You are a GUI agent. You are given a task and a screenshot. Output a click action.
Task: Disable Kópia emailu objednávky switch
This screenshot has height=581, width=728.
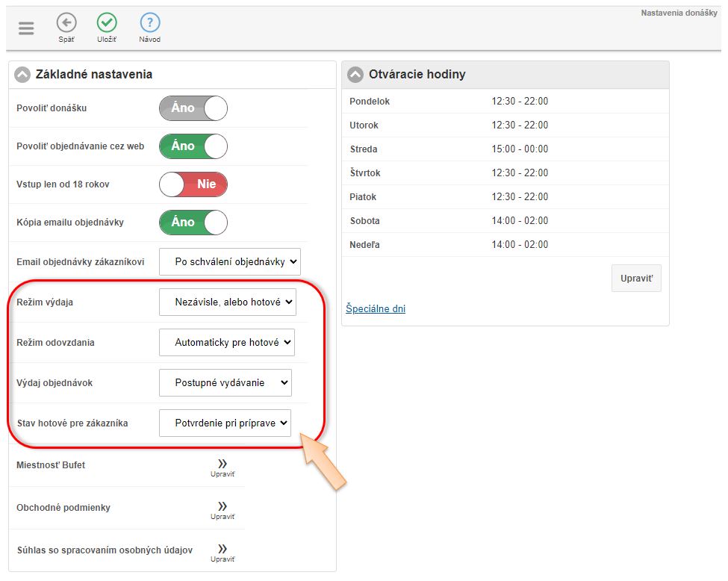193,223
